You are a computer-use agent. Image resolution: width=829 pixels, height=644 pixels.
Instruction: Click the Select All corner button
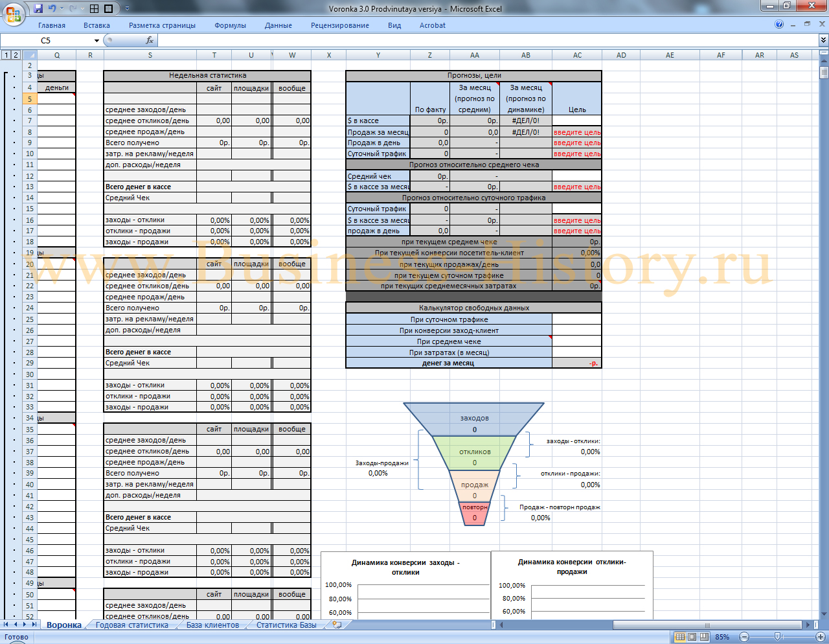(x=30, y=55)
